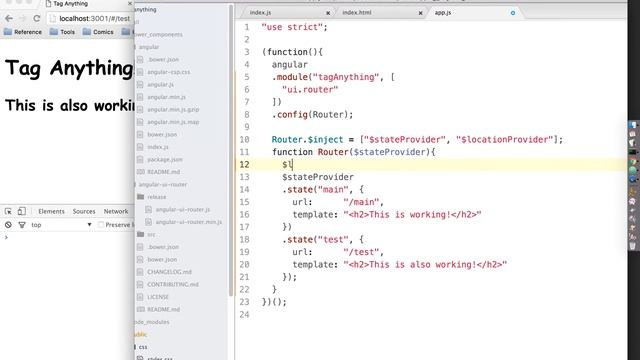Open angular-ui-router.js in the file tree
Viewport: 640px width, 360px height.
(182, 209)
